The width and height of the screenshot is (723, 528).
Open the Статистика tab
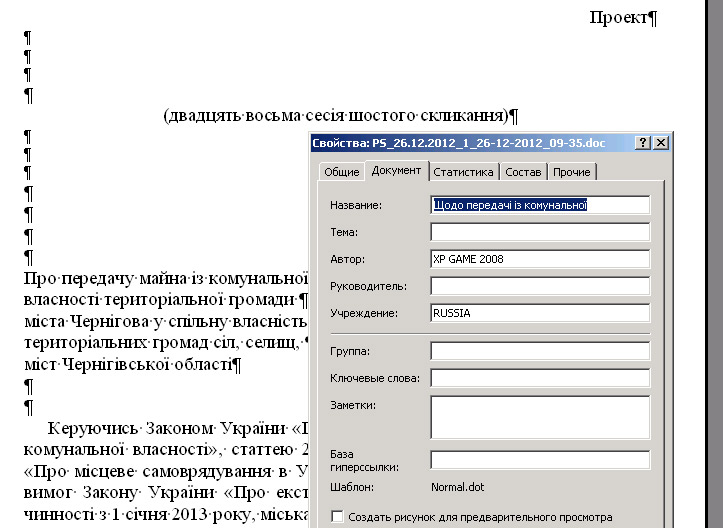click(464, 172)
